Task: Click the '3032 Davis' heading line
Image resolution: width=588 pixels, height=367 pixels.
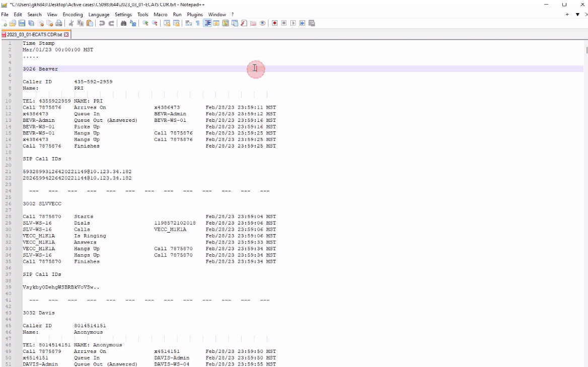Action: [x=39, y=313]
